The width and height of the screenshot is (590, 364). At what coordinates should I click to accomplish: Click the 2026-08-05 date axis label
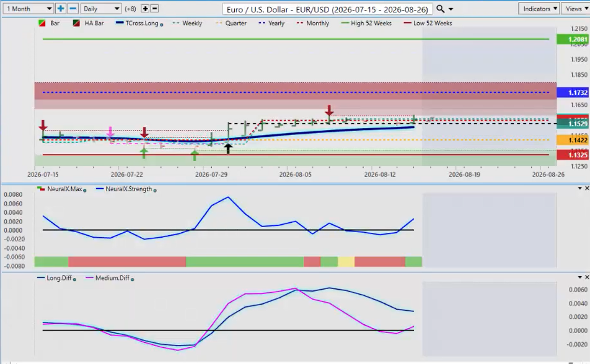tap(296, 175)
